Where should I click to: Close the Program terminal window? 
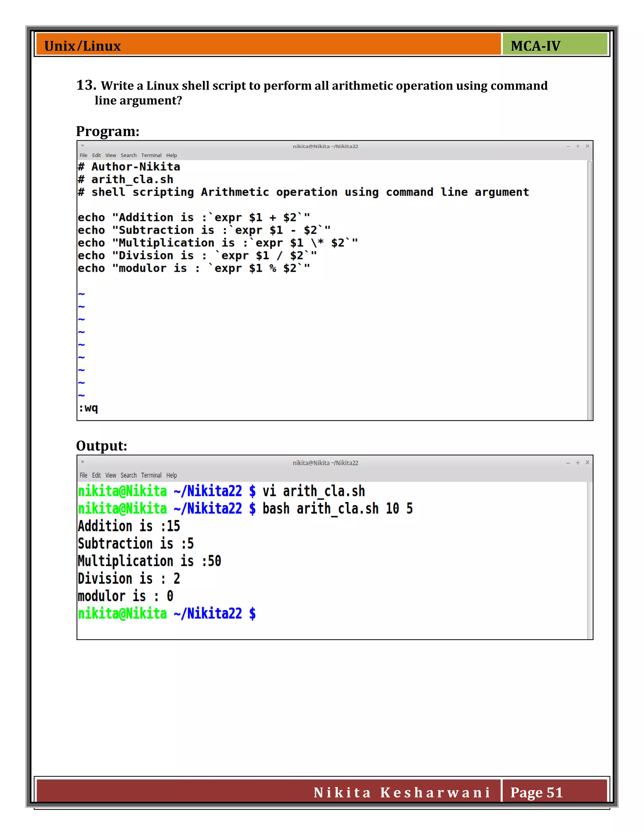click(587, 146)
